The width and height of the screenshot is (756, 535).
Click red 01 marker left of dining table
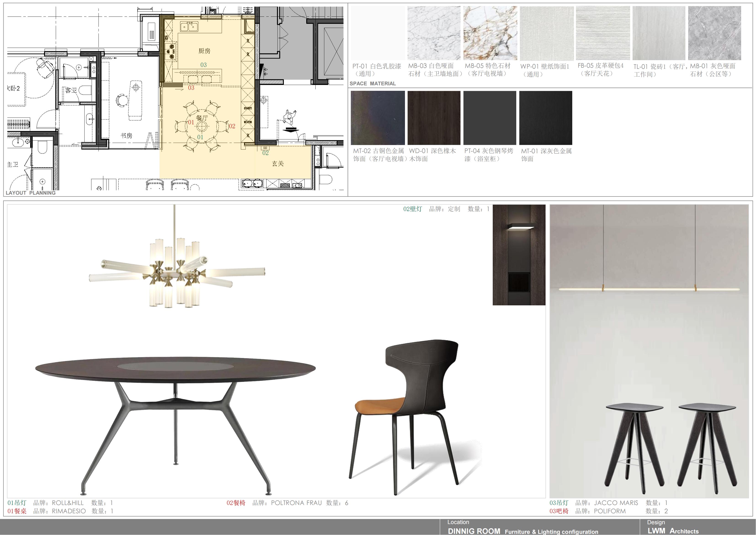tap(191, 122)
